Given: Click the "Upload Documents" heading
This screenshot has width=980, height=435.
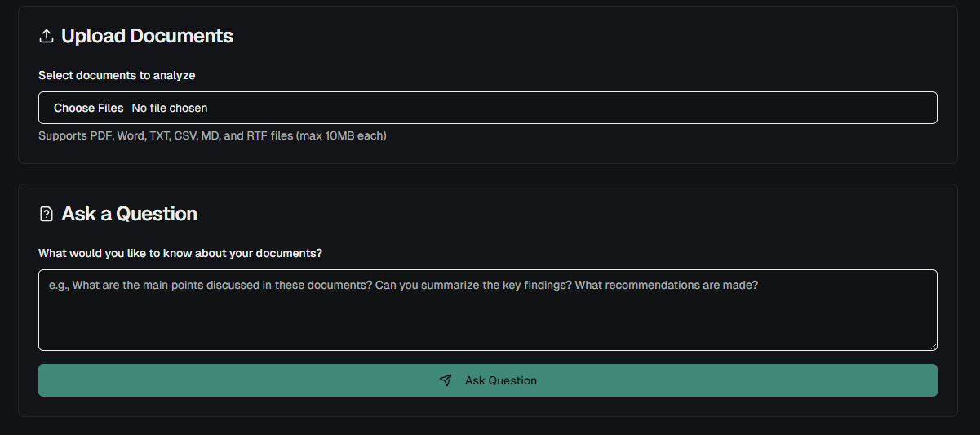Looking at the screenshot, I should (x=147, y=36).
